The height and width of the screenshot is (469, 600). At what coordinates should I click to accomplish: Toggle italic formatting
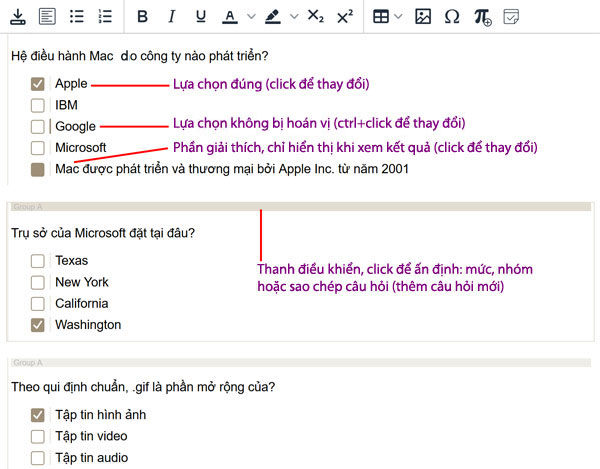tap(171, 16)
